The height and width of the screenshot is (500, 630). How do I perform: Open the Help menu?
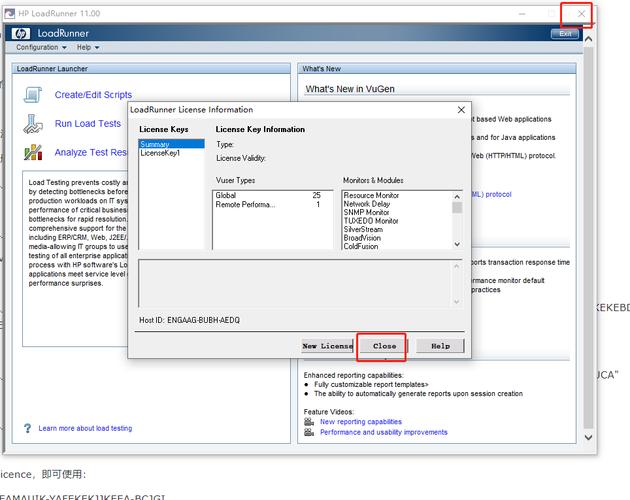click(x=86, y=47)
